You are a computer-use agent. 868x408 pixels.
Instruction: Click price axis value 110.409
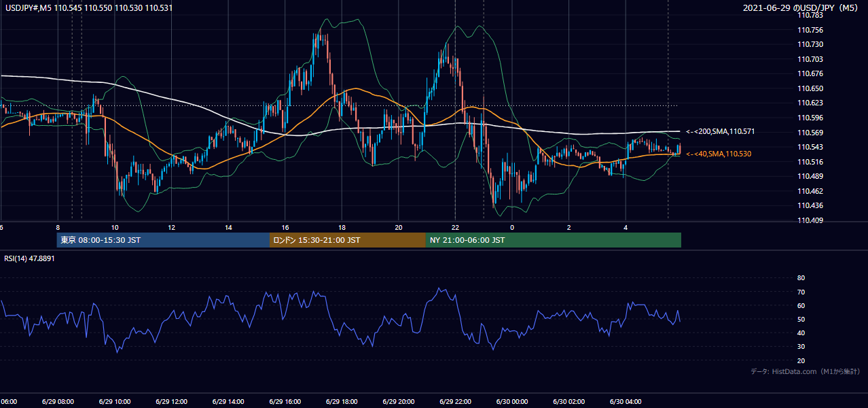coord(812,220)
